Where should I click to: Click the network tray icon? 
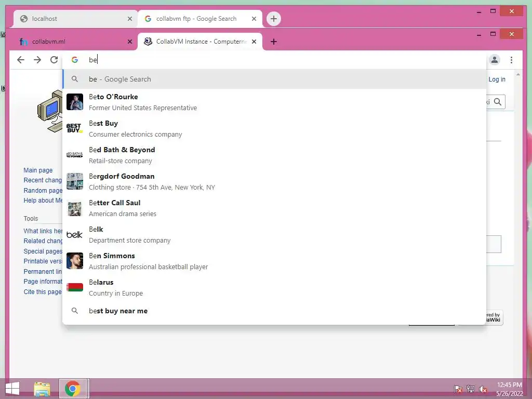coord(470,389)
